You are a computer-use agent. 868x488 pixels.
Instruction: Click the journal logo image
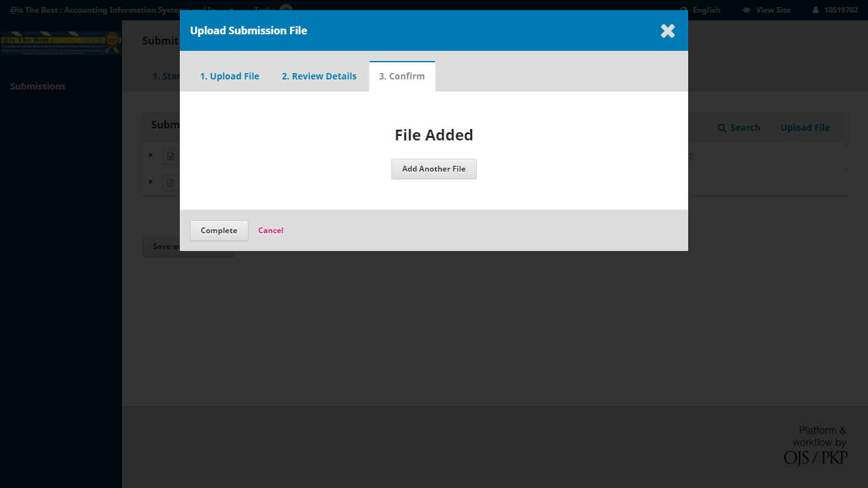coord(61,43)
